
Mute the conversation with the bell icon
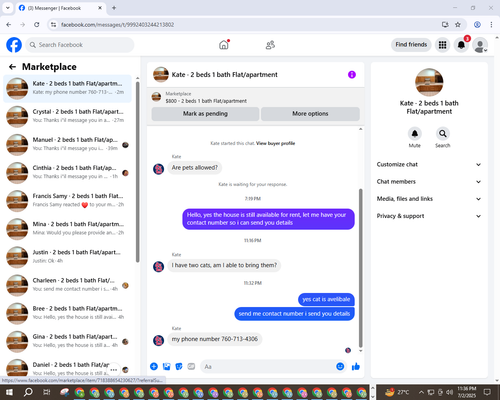coord(415,134)
